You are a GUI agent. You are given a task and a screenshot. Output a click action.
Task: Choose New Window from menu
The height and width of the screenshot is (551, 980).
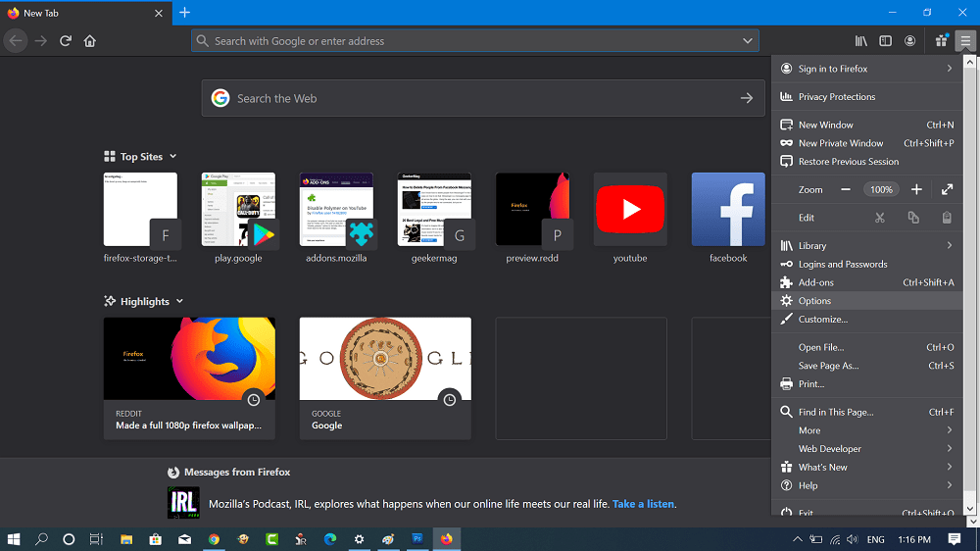click(x=867, y=125)
